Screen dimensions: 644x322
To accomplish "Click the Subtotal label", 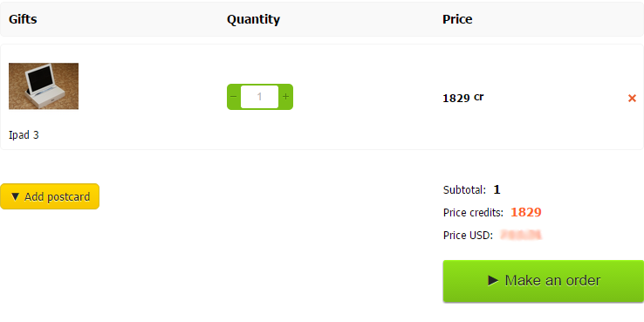I will (464, 189).
